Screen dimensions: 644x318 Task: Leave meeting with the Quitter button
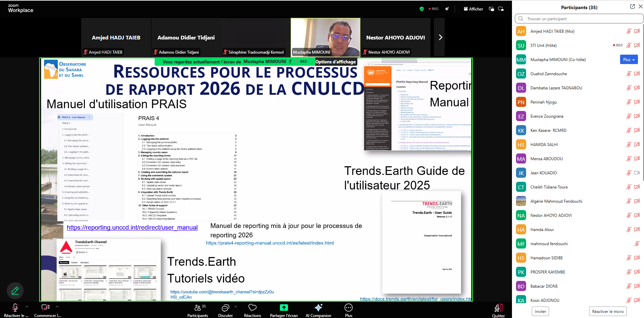pyautogui.click(x=498, y=310)
